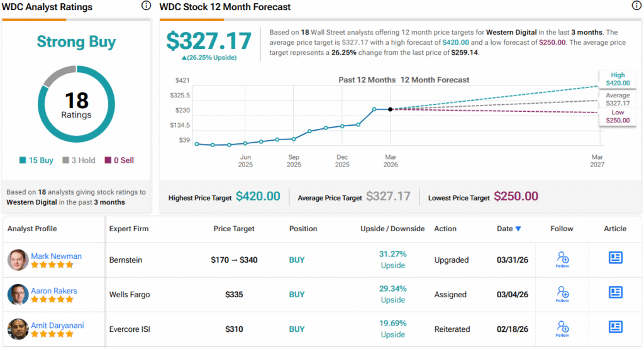Follow analyst Mark Newman
Image resolution: width=644 pixels, height=350 pixels.
pos(562,260)
